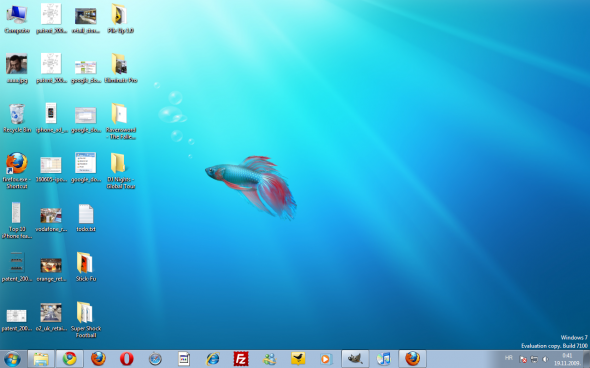Open Windows Explorer from the taskbar
Viewport: 590px width, 368px height.
(41, 359)
